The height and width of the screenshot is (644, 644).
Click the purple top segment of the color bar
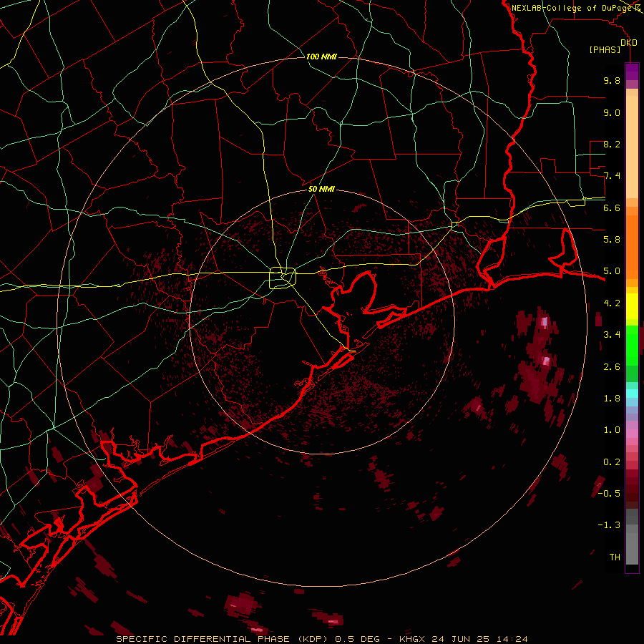pos(632,72)
